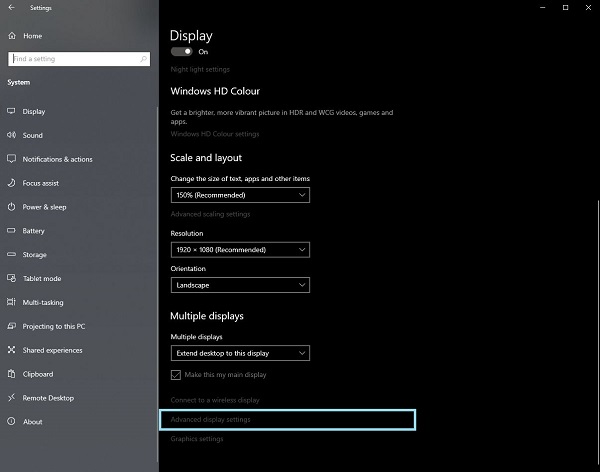Click the Power & sleep icon

pyautogui.click(x=12, y=207)
